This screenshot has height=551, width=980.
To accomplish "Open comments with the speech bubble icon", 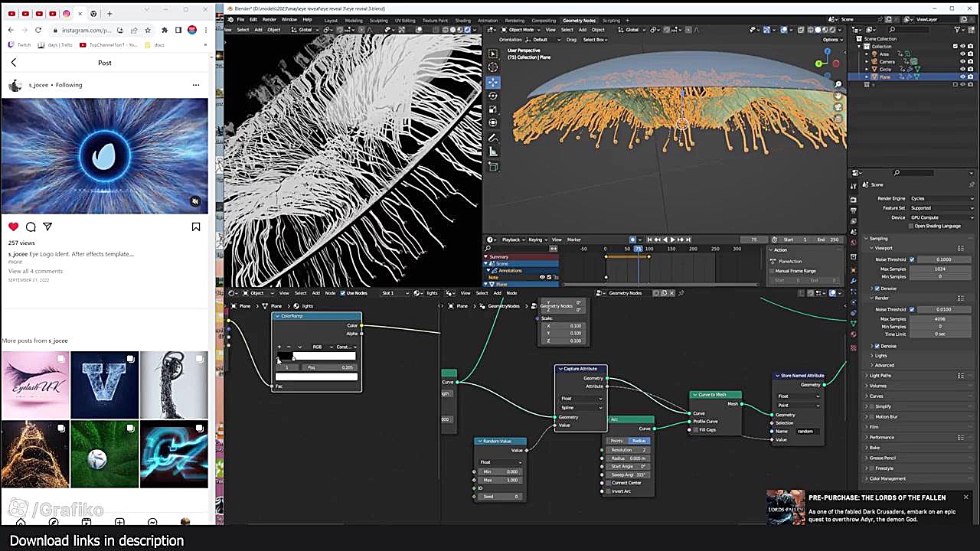I will click(31, 227).
